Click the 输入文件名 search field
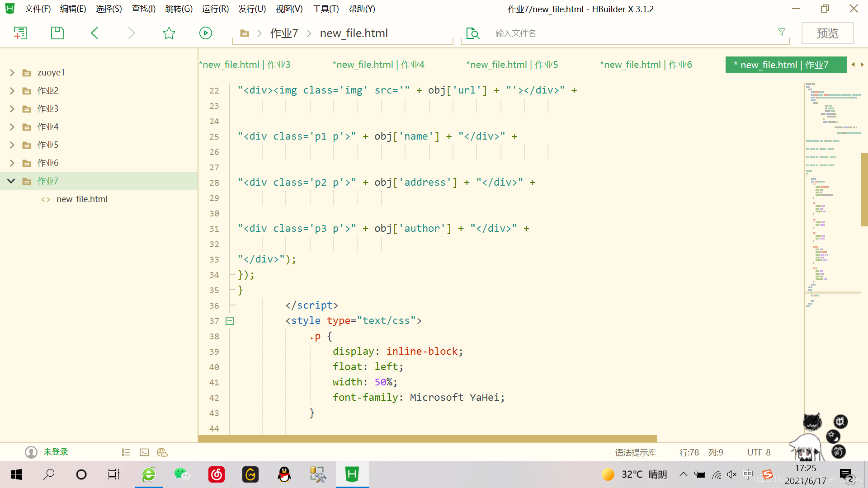Viewport: 868px width, 488px height. pyautogui.click(x=633, y=33)
